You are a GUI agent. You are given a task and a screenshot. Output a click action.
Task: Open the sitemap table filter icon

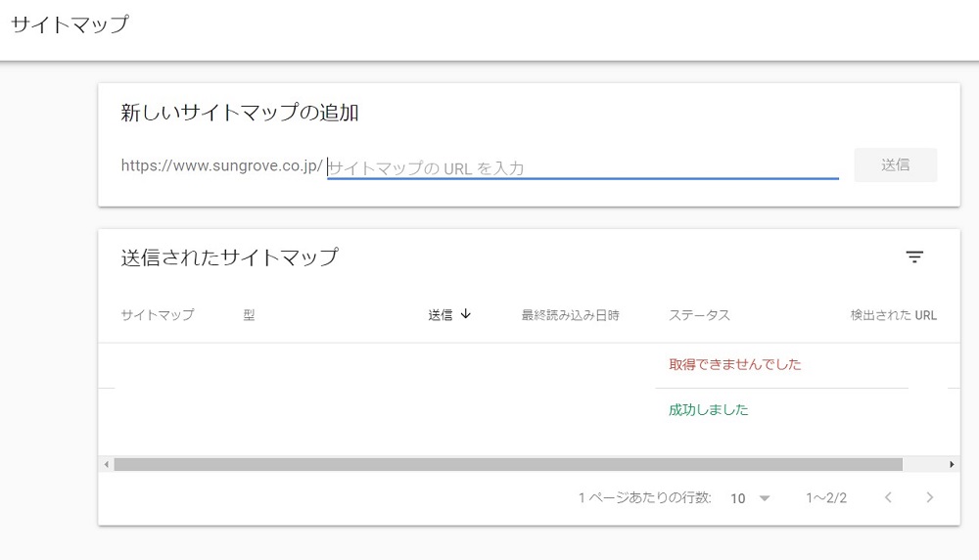(x=914, y=257)
